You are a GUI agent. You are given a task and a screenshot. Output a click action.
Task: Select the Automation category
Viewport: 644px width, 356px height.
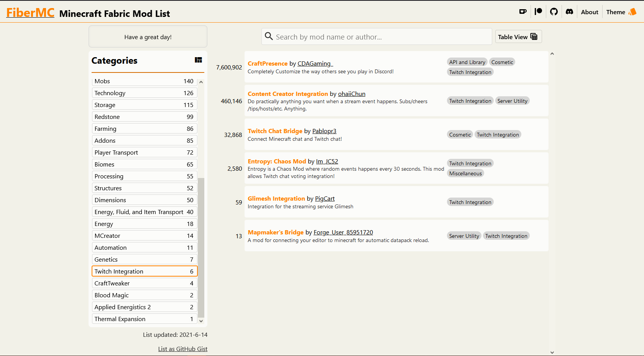[x=145, y=247]
